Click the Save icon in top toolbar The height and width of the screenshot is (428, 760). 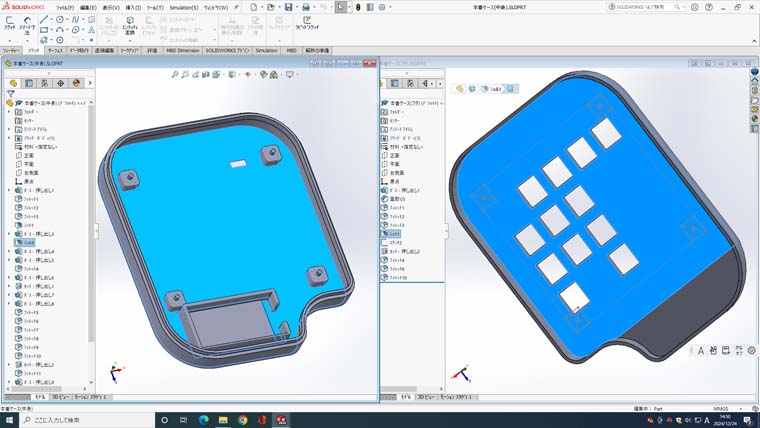point(287,7)
